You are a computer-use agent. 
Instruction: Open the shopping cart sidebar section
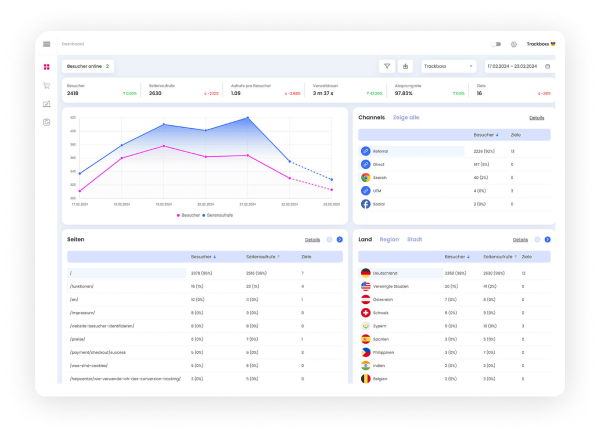(x=46, y=85)
